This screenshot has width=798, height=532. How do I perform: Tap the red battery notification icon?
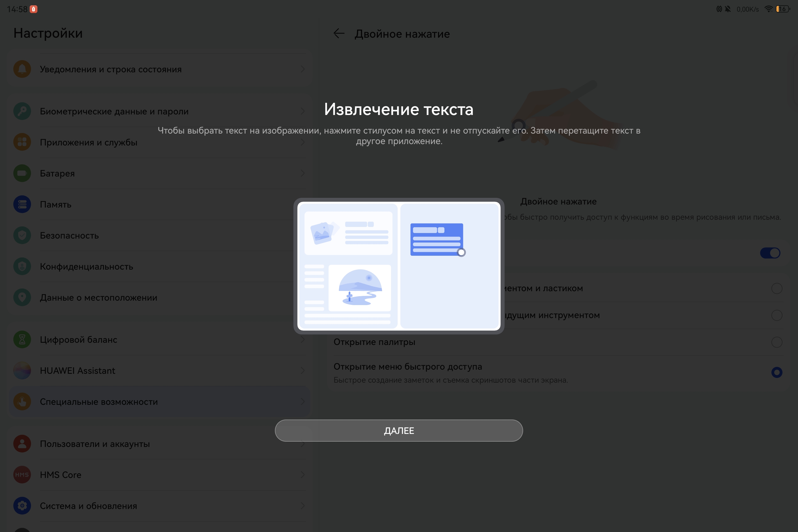coord(33,9)
